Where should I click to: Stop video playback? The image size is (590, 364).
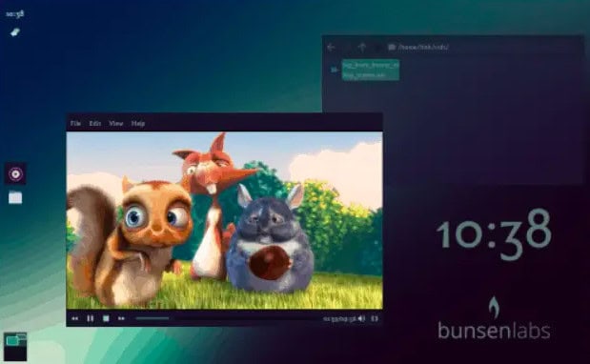click(106, 318)
